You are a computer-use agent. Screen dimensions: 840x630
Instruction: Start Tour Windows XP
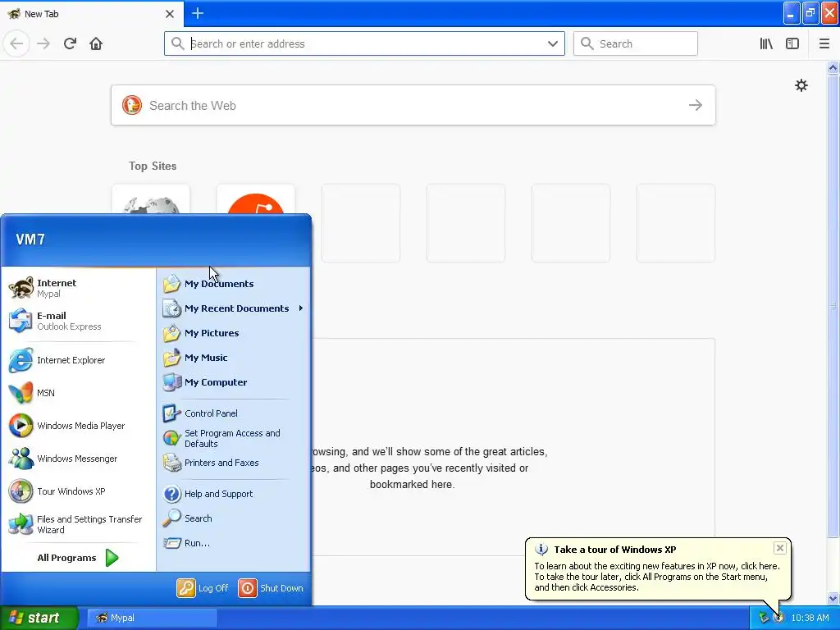(78, 491)
